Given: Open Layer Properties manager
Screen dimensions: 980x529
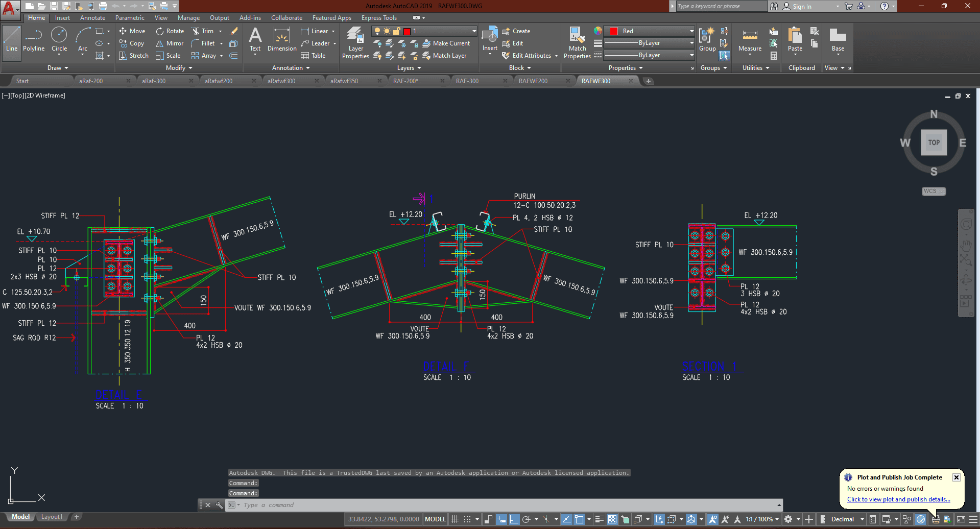Looking at the screenshot, I should point(355,43).
